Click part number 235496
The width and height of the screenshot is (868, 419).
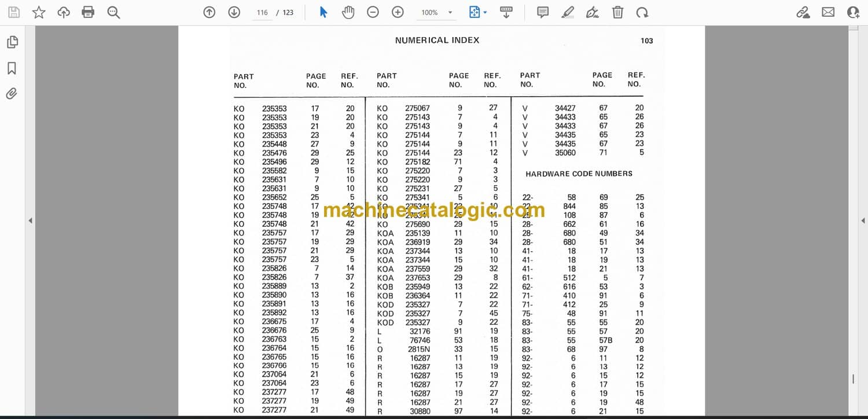point(274,162)
